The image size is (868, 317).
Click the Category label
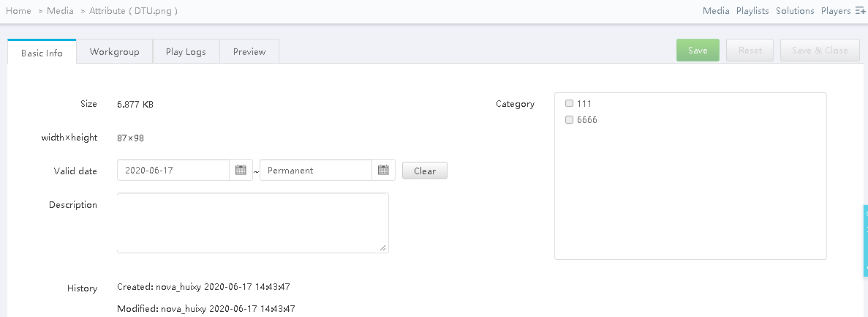pyautogui.click(x=515, y=104)
